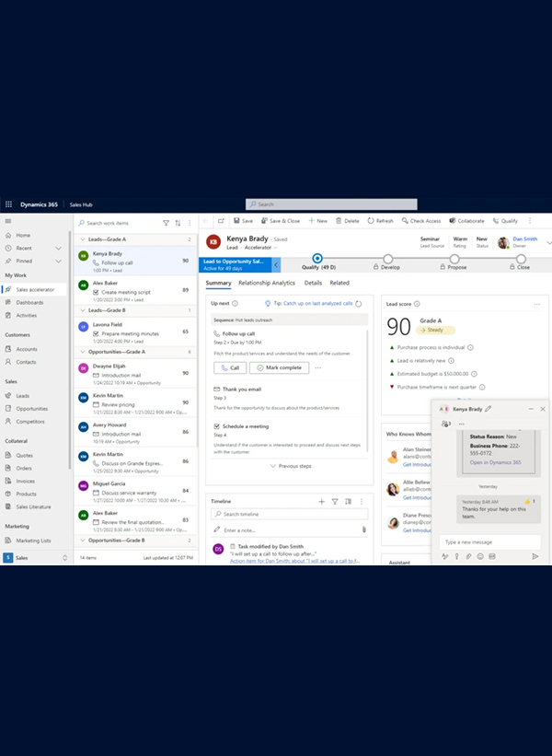Switch to the Summary tab
Viewport: 552px width, 756px height.
click(x=218, y=283)
